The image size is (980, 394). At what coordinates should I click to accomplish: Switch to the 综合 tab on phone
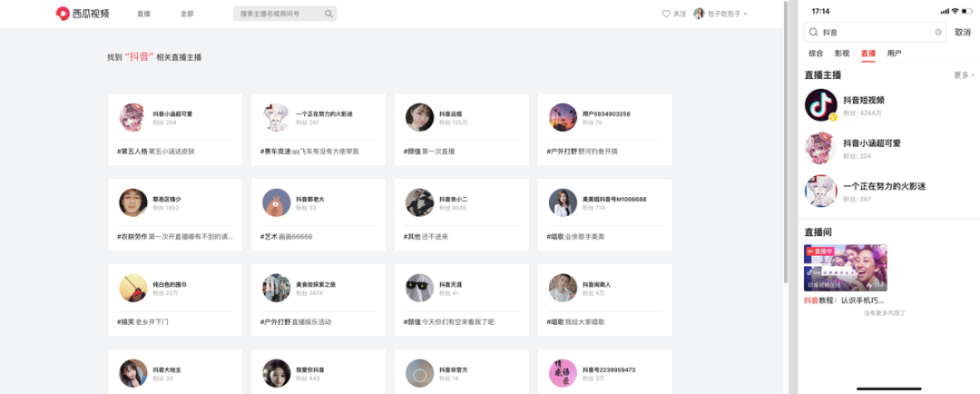(816, 54)
